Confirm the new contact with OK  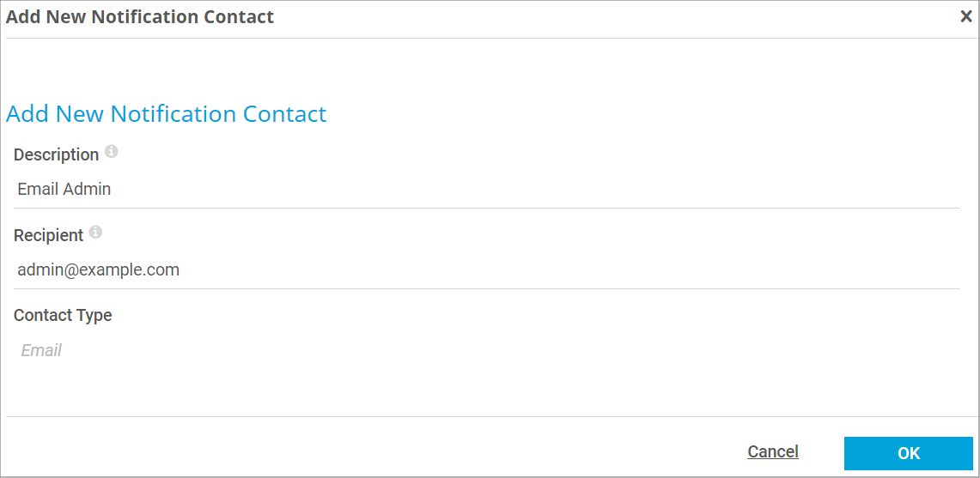908,453
